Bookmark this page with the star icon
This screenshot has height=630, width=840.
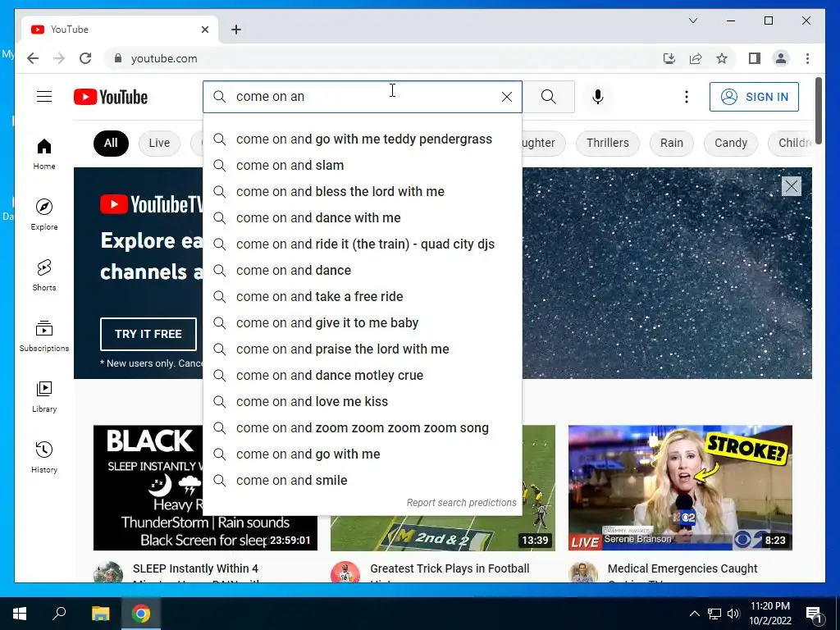click(x=722, y=58)
